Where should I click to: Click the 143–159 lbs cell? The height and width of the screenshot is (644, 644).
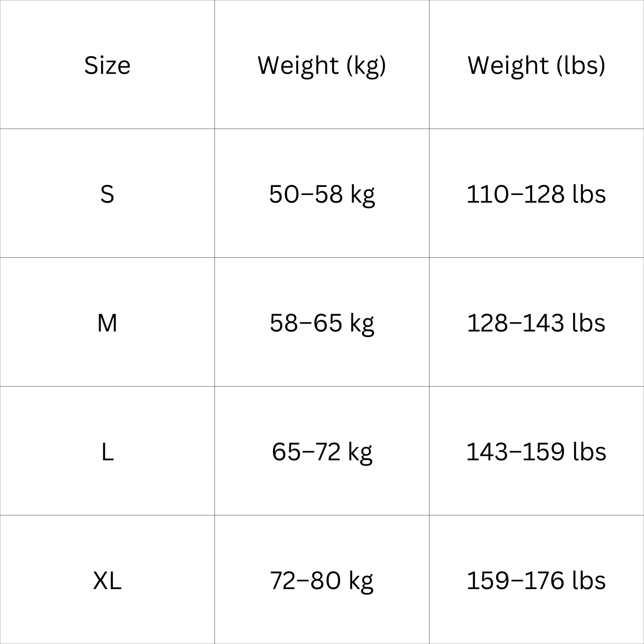[x=536, y=452]
